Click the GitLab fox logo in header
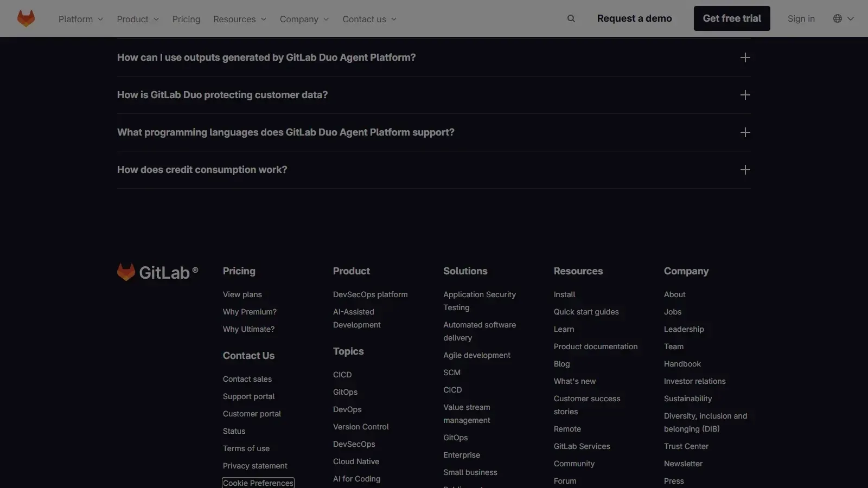Image resolution: width=868 pixels, height=488 pixels. (x=26, y=18)
